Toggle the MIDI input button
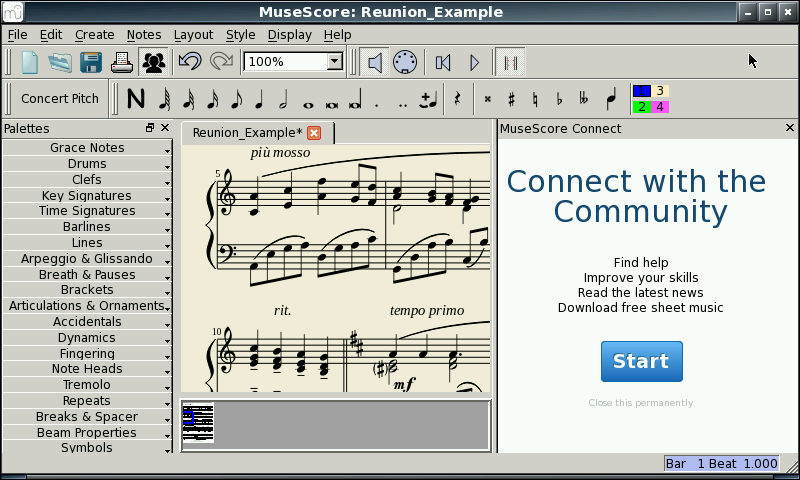 405,62
